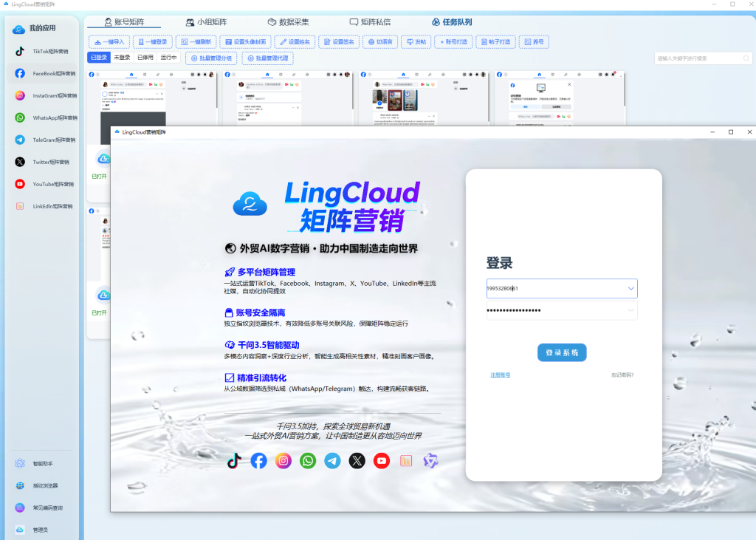
Task: Select the 未登录 status filter
Action: click(122, 58)
